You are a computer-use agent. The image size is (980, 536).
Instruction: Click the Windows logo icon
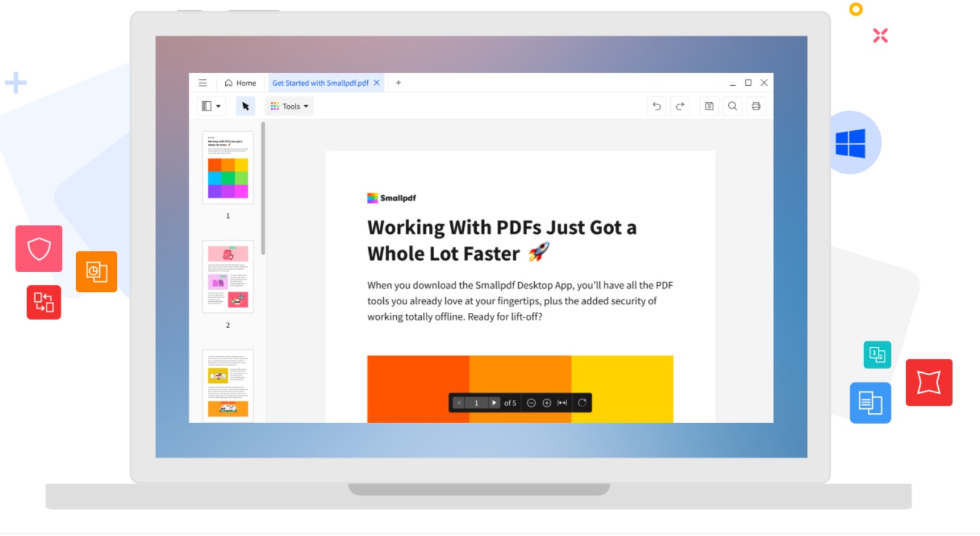click(x=850, y=143)
